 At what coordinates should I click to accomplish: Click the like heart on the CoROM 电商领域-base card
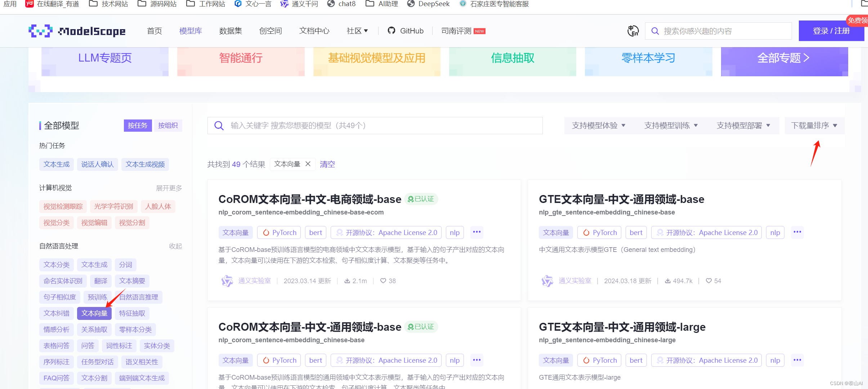(383, 281)
